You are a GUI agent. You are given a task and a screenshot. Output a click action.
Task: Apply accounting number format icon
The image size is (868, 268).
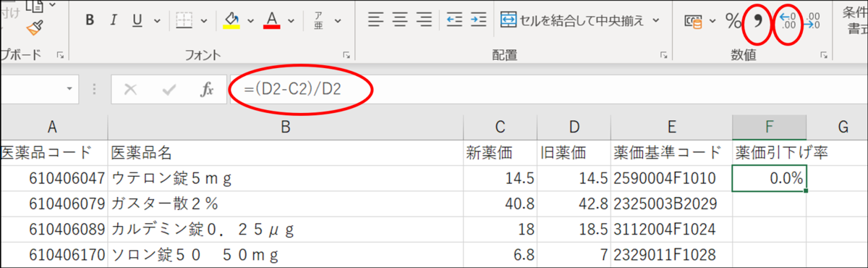(694, 21)
